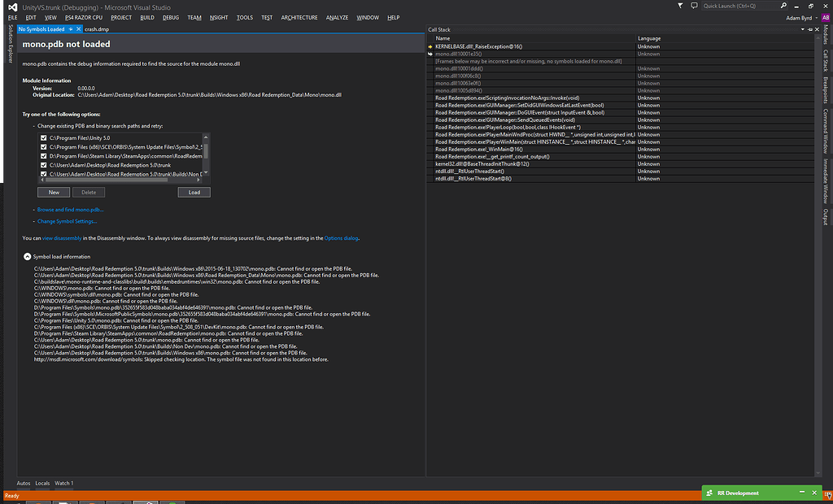Close the No Symbols Loaded tab
833x504 pixels.
pyautogui.click(x=79, y=29)
